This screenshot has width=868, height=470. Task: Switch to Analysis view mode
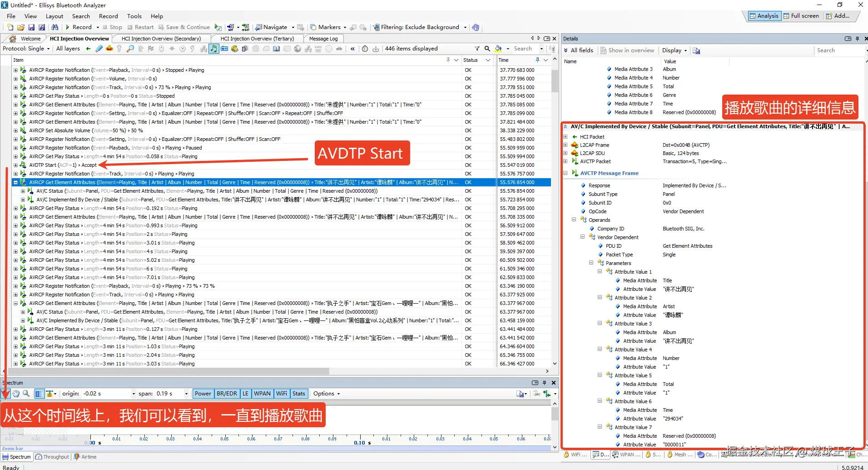(x=764, y=16)
